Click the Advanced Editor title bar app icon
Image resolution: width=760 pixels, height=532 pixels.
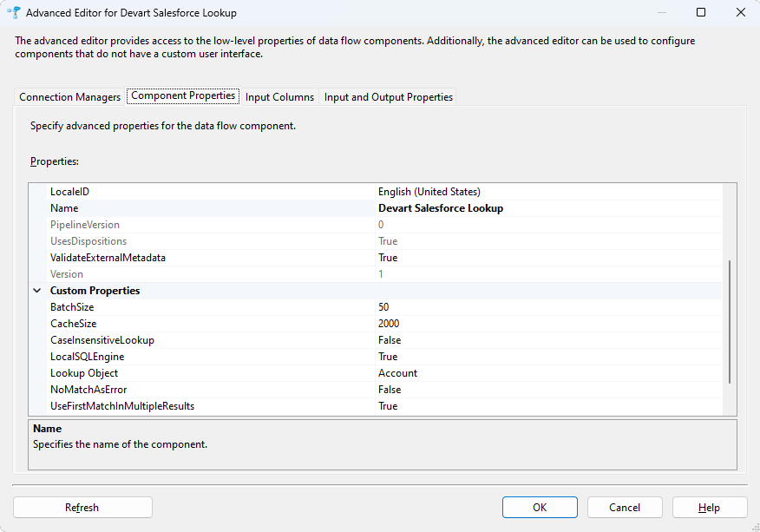(14, 13)
